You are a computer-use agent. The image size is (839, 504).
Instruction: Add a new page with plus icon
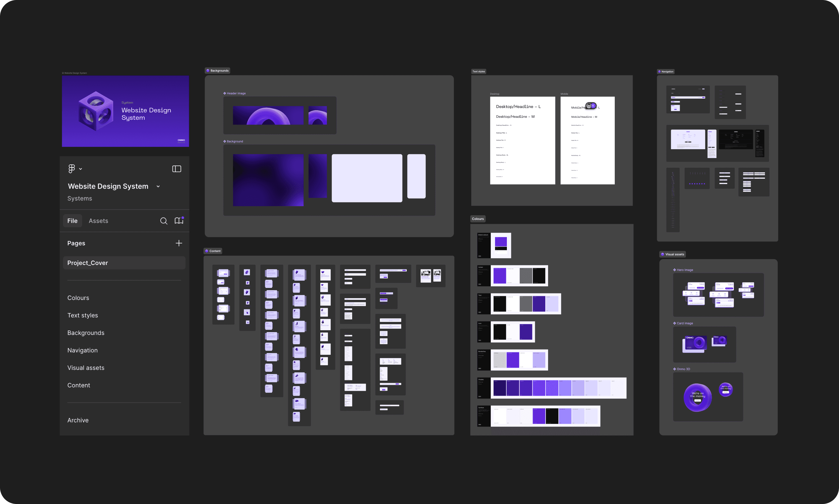click(x=179, y=243)
